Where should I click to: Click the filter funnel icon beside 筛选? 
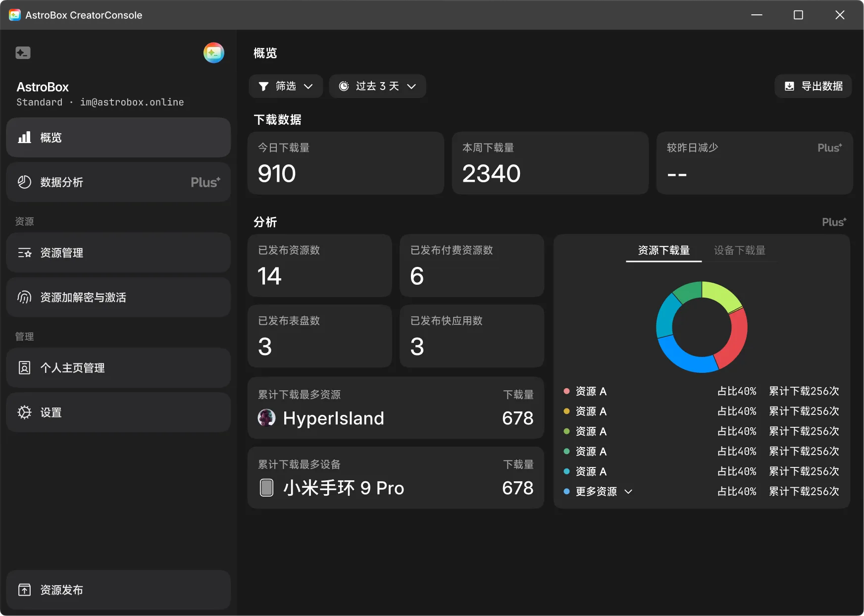click(264, 86)
